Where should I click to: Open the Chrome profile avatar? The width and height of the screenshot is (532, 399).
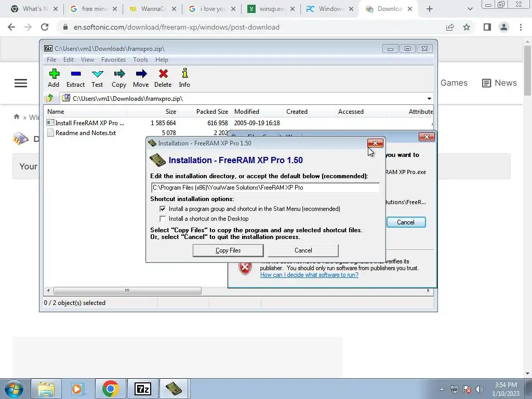coord(504,27)
